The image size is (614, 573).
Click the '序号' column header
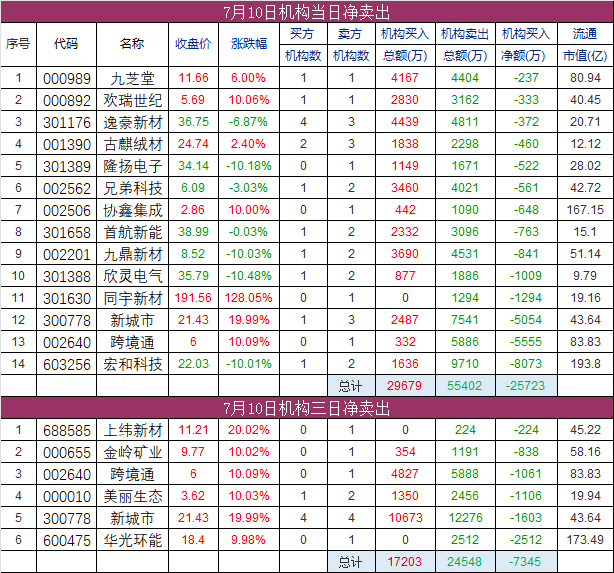pyautogui.click(x=18, y=44)
